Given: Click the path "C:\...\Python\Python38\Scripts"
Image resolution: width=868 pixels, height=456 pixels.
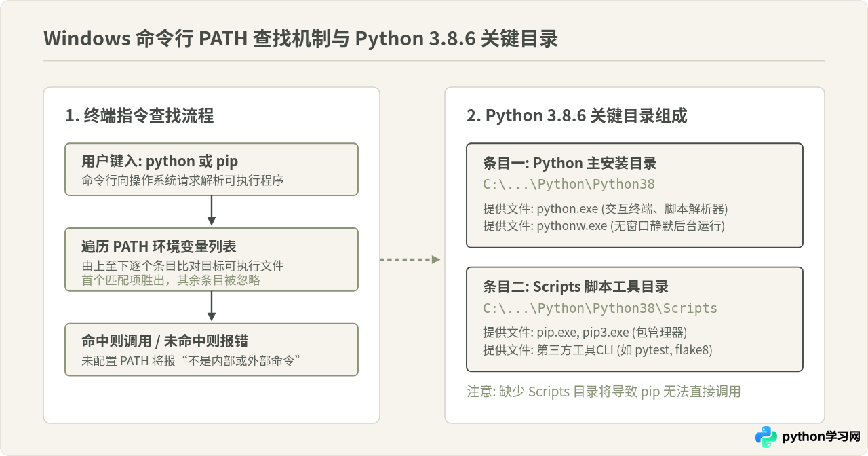Looking at the screenshot, I should (x=600, y=309).
